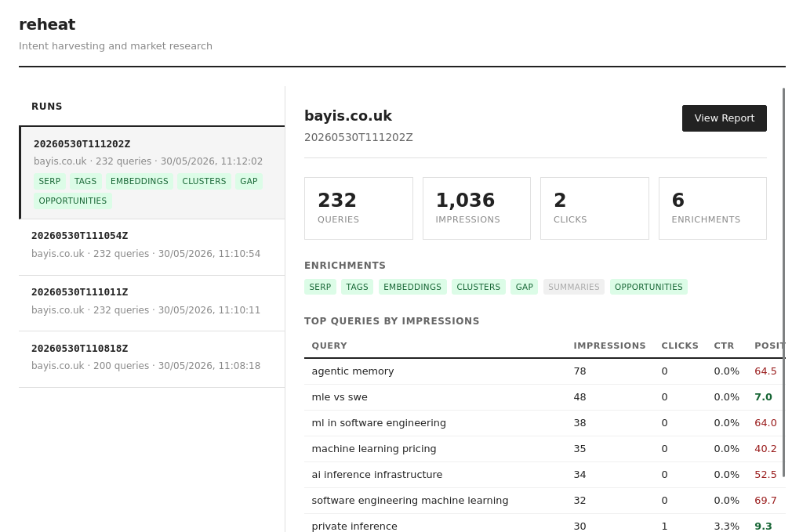This screenshot has height=532, width=792.
Task: Sort by the CLICKS column header
Action: 680,346
